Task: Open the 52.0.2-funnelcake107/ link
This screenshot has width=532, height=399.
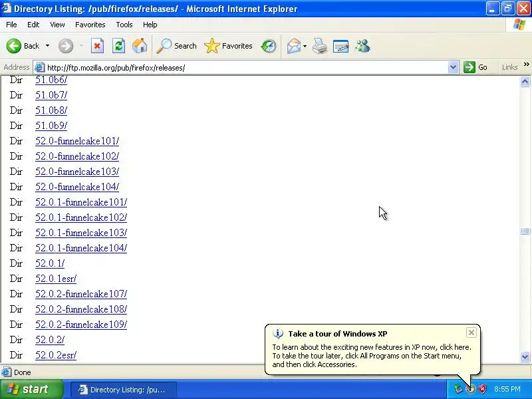Action: (x=81, y=294)
